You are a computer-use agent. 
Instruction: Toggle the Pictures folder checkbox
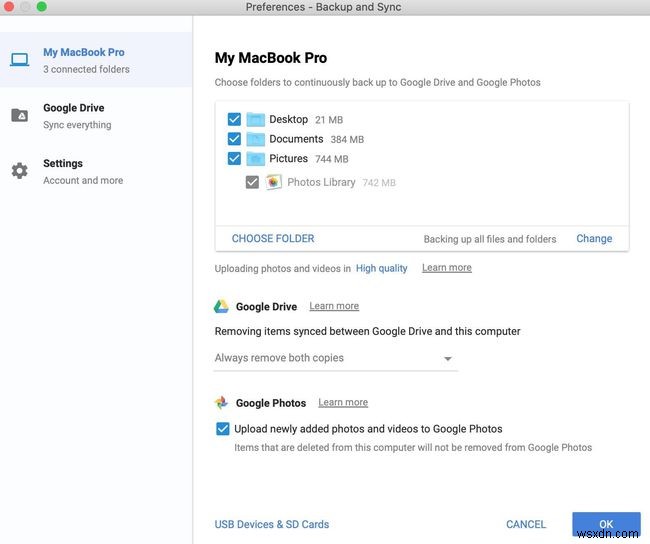[x=234, y=159]
